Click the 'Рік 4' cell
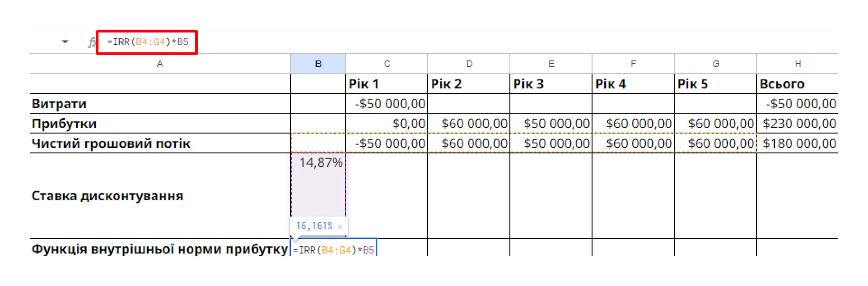The image size is (868, 286). (633, 84)
